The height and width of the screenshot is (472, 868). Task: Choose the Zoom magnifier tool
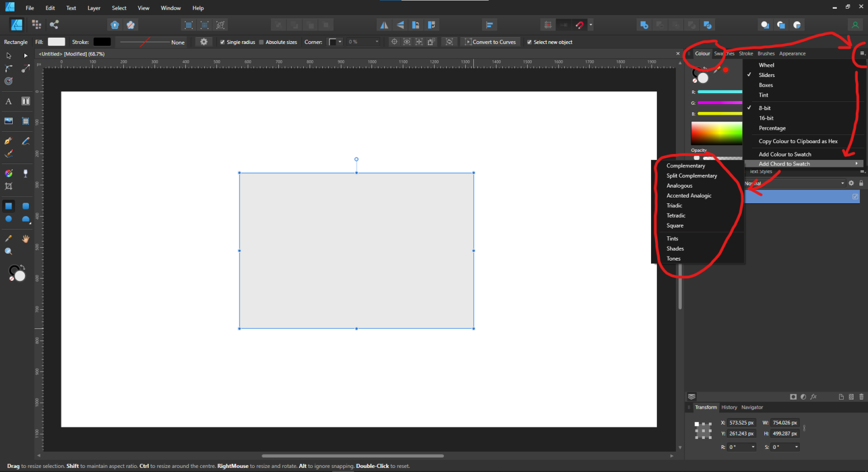point(9,251)
